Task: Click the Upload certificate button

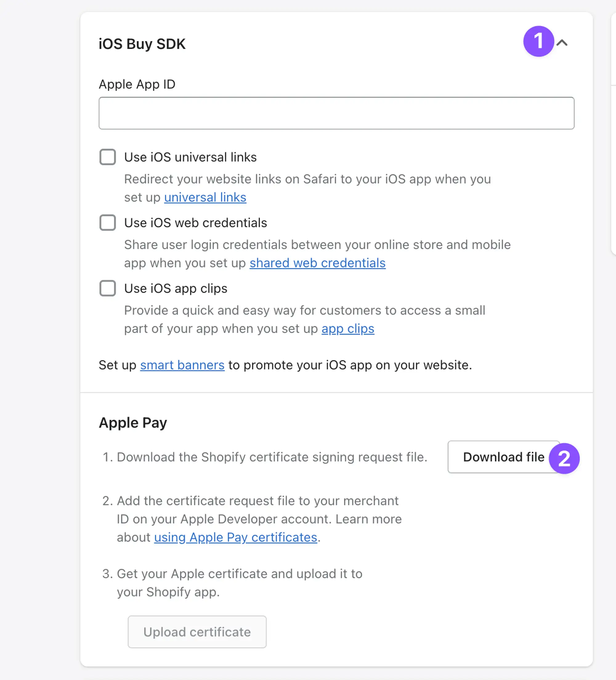Action: pos(197,632)
